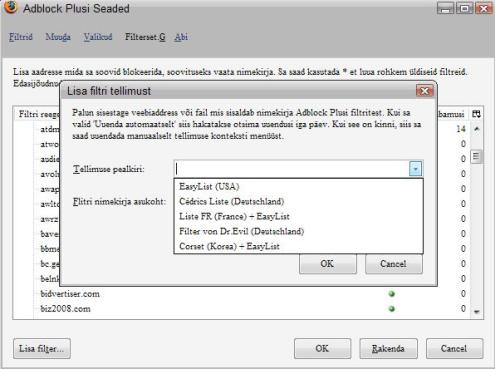This screenshot has width=495, height=369.
Task: Toggle green enabled dot for bidvertiser.com
Action: tap(392, 294)
